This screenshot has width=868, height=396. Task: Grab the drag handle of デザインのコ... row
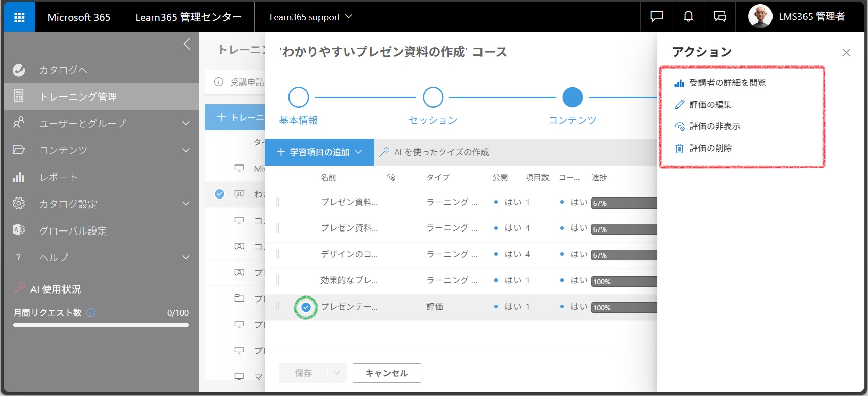pyautogui.click(x=278, y=254)
